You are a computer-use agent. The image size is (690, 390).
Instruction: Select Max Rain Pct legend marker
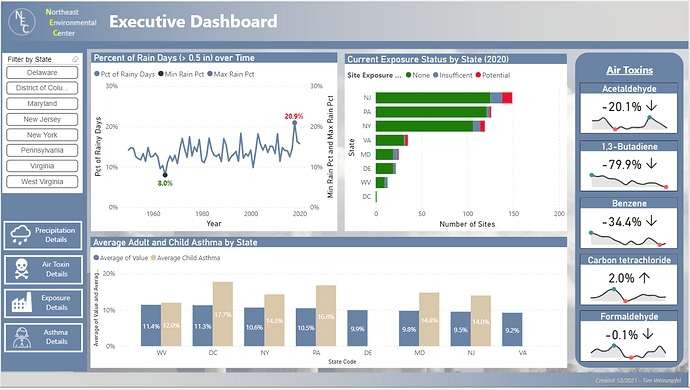[210, 74]
